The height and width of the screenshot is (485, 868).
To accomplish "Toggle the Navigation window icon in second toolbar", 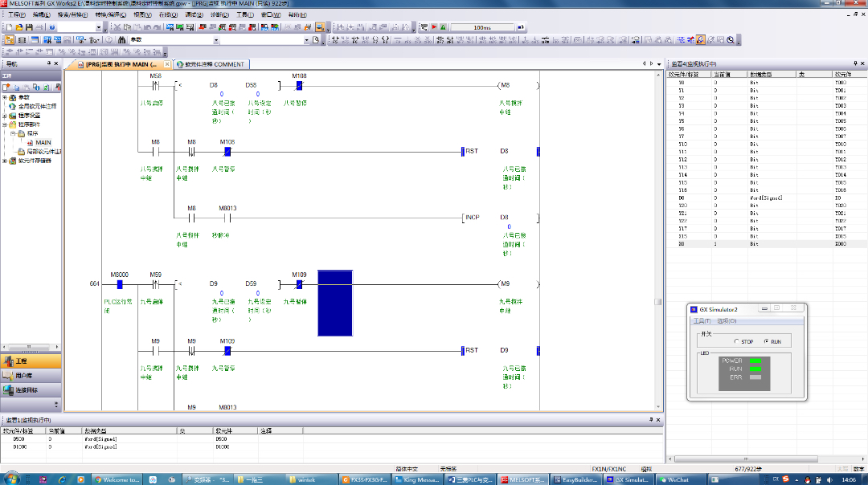I will pyautogui.click(x=10, y=40).
